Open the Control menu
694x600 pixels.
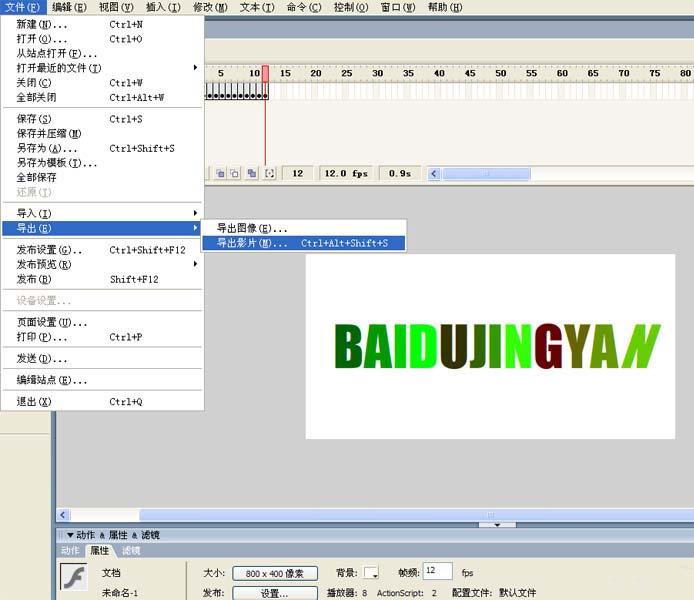click(x=351, y=7)
